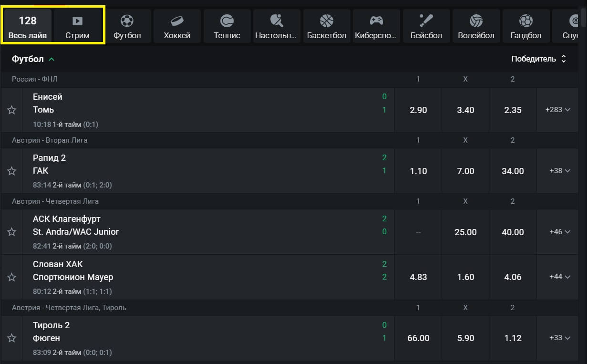Screen dimensions: 589x364
Task: Open the Баскетбол sport category
Action: (x=326, y=27)
